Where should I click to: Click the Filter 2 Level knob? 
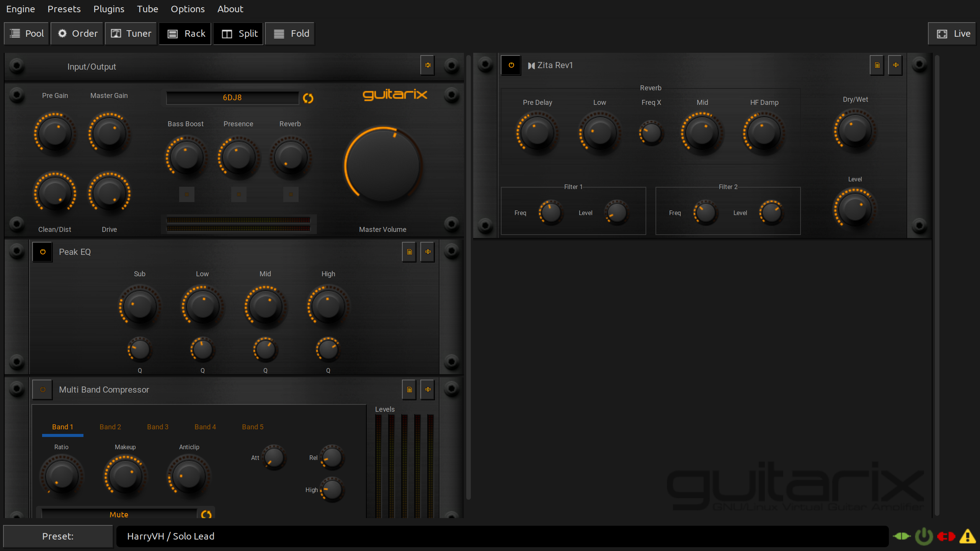point(772,213)
